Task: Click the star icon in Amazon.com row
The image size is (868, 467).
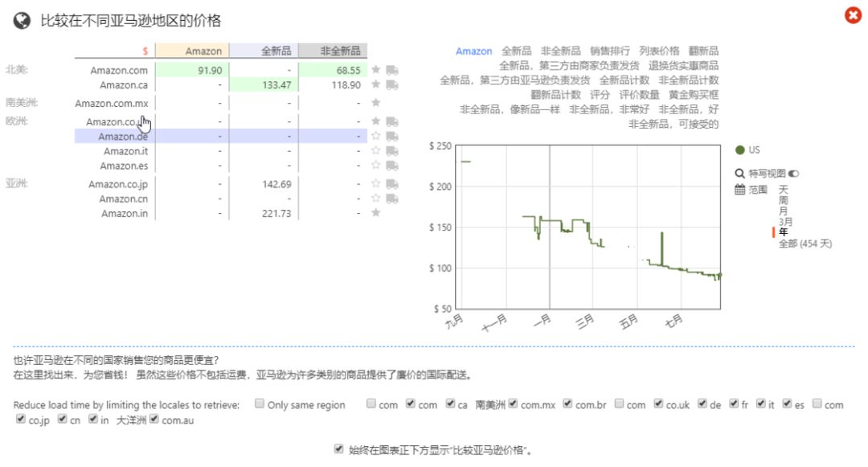Action: click(376, 70)
